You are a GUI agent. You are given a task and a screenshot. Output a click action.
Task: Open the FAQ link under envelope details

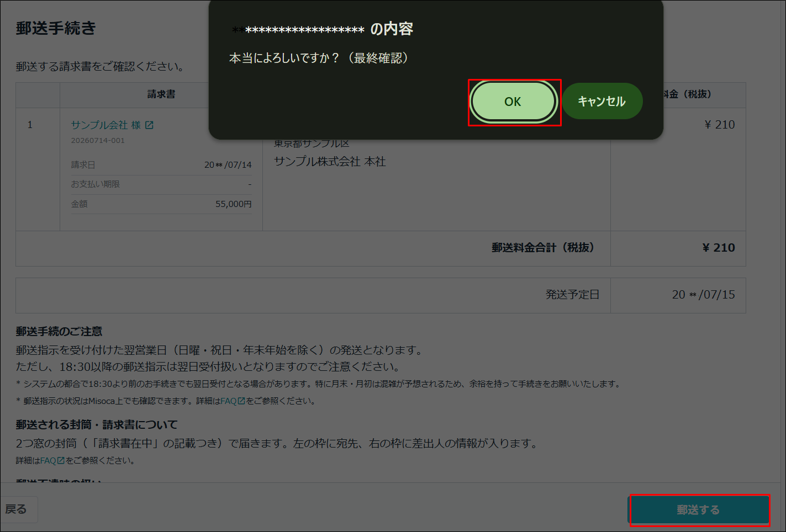(x=48, y=460)
